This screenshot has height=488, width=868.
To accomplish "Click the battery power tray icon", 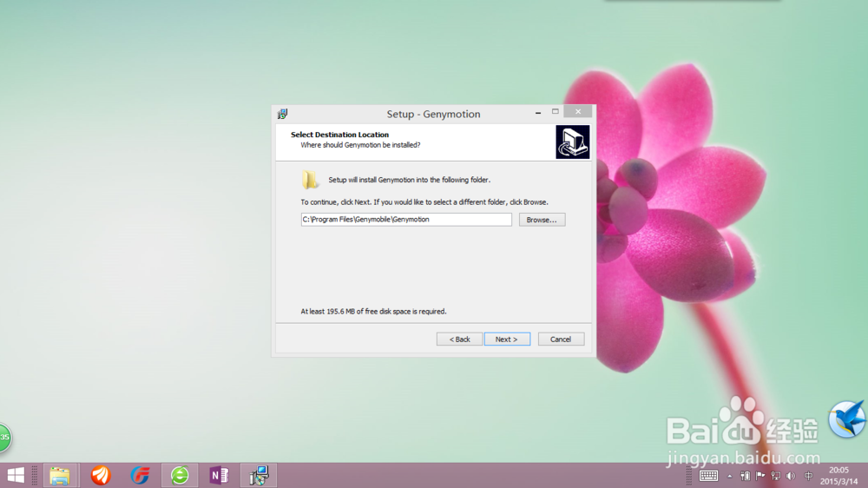I will pyautogui.click(x=745, y=476).
